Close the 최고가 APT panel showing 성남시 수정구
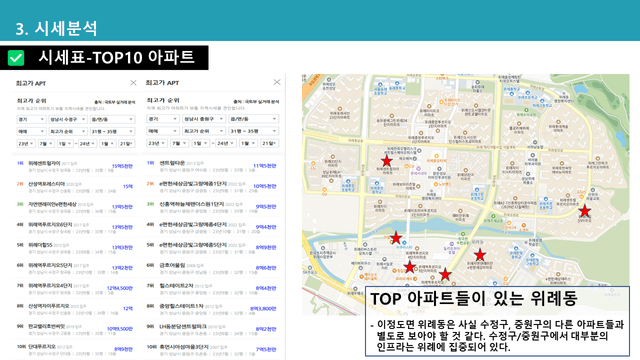This screenshot has height=360, width=640. pyautogui.click(x=133, y=83)
